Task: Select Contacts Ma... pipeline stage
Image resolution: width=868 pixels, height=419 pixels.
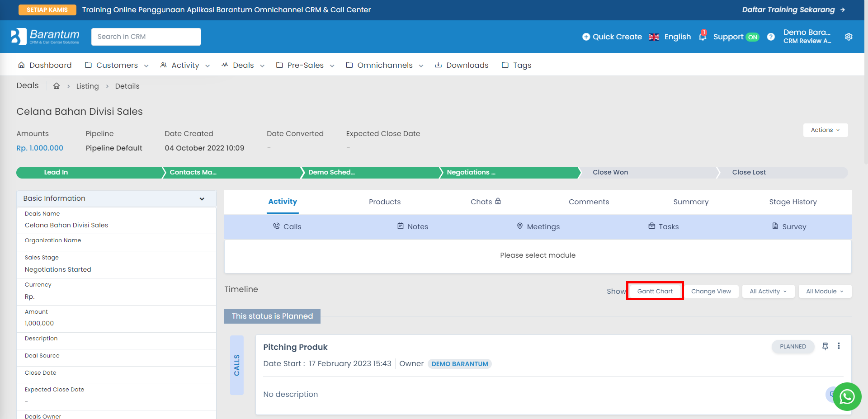Action: click(x=231, y=173)
